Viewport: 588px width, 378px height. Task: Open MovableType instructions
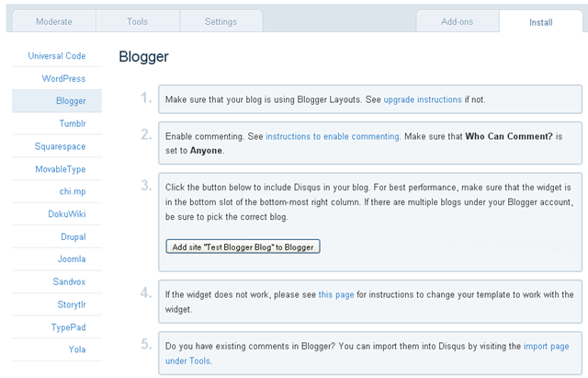click(61, 169)
